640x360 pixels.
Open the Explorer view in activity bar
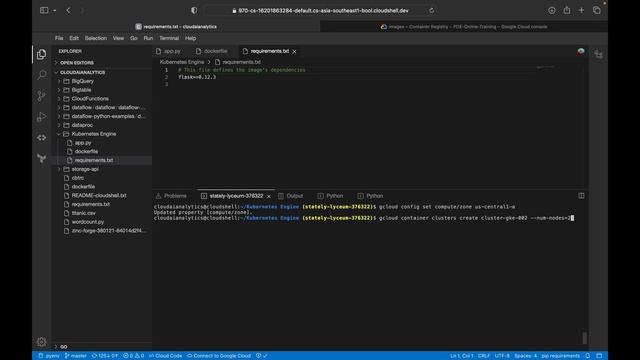pos(41,54)
